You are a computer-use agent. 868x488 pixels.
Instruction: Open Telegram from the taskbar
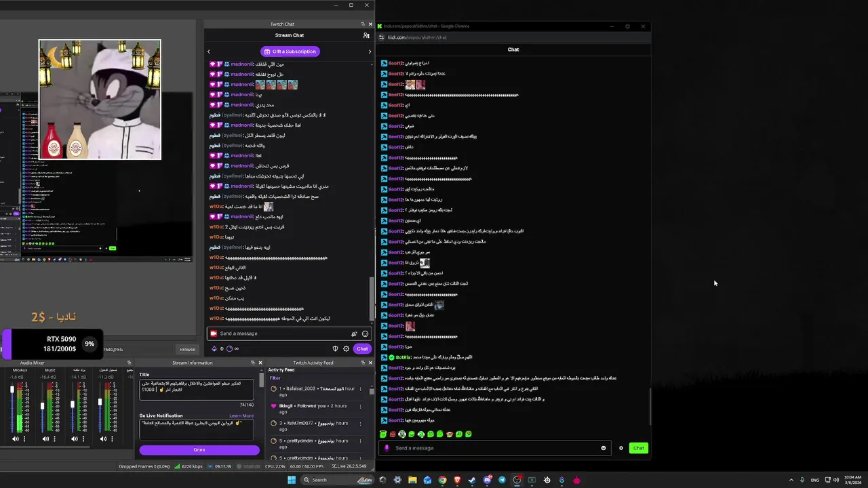coord(502,480)
